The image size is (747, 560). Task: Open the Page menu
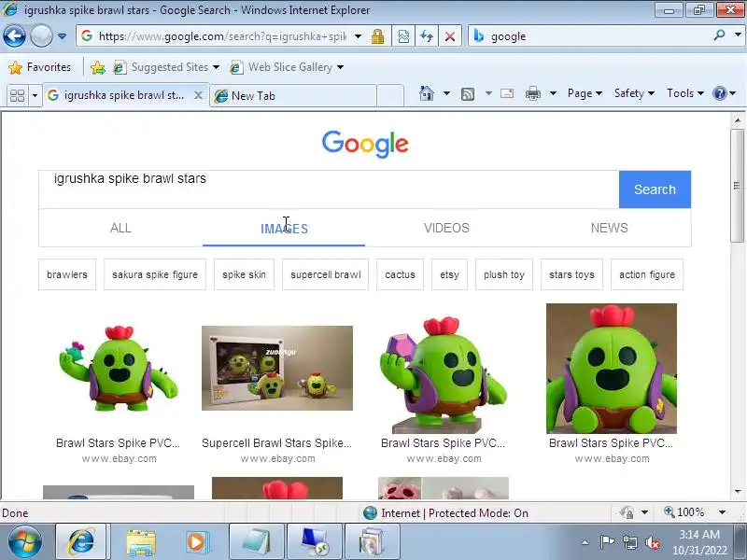tap(585, 93)
